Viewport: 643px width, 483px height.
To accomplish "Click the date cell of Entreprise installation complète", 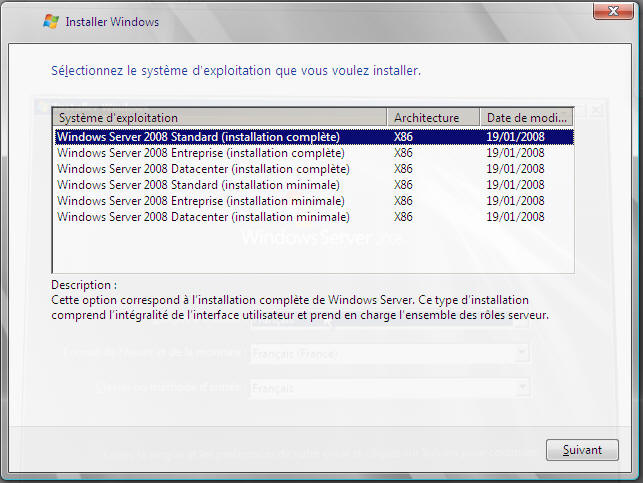I will point(515,153).
